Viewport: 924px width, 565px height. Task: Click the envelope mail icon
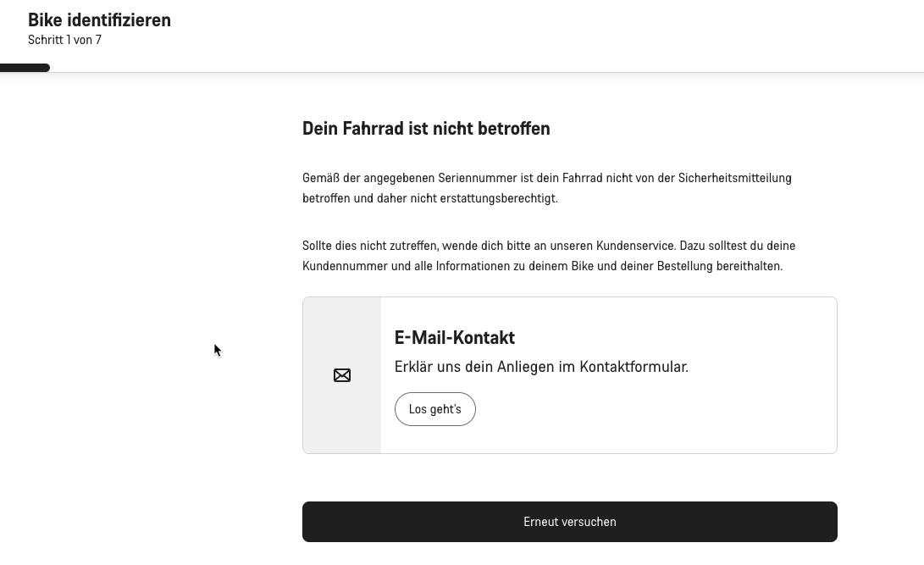pos(342,375)
